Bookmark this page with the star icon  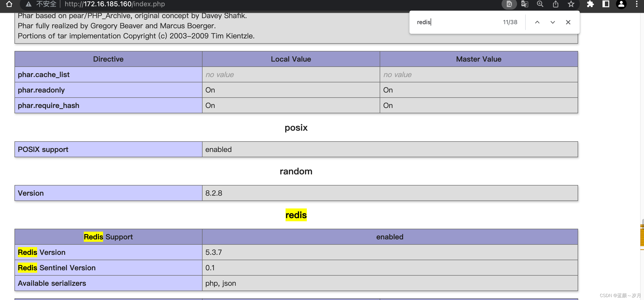(x=571, y=4)
